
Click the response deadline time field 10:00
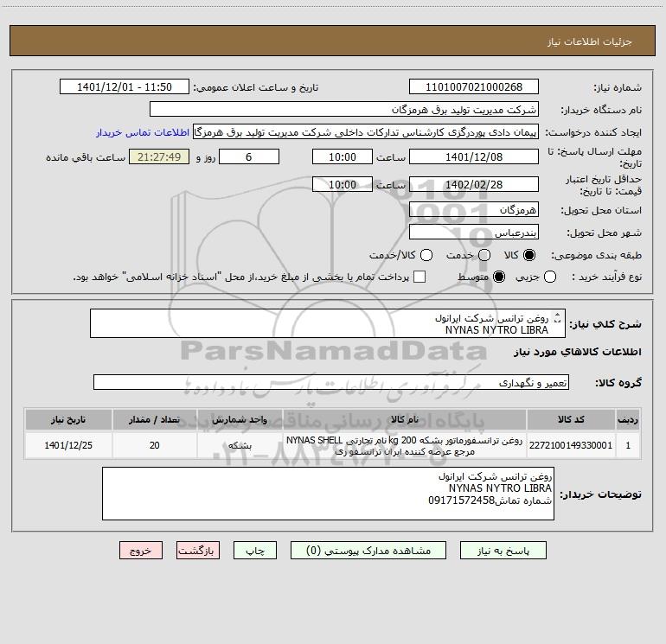pyautogui.click(x=343, y=157)
